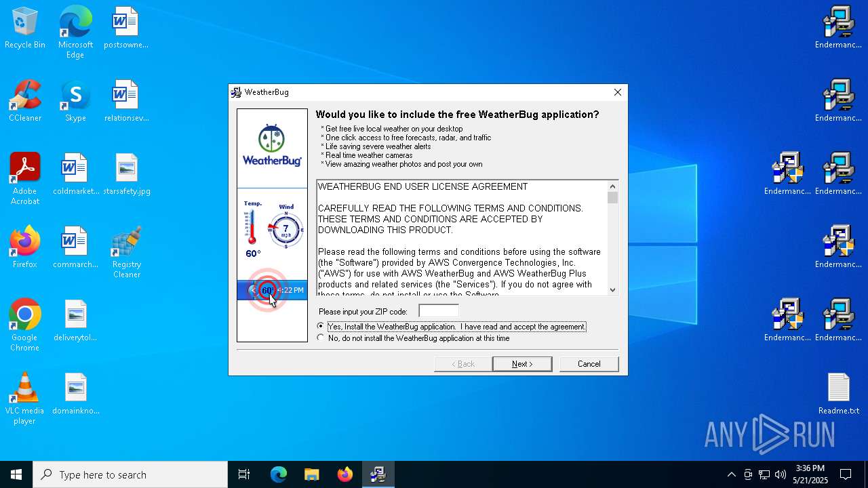This screenshot has height=488, width=868.
Task: Select the relationsev... Word document
Action: click(126, 102)
